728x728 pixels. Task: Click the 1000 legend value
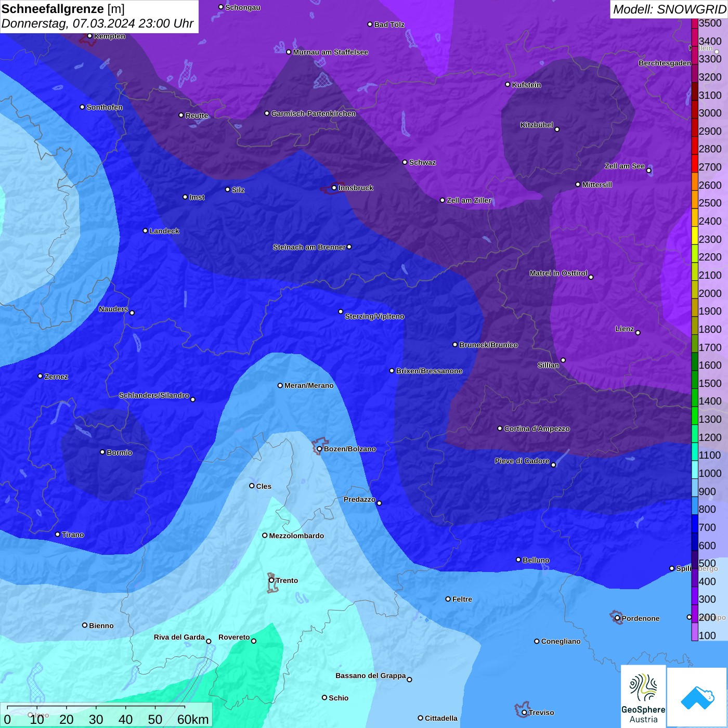pos(710,473)
